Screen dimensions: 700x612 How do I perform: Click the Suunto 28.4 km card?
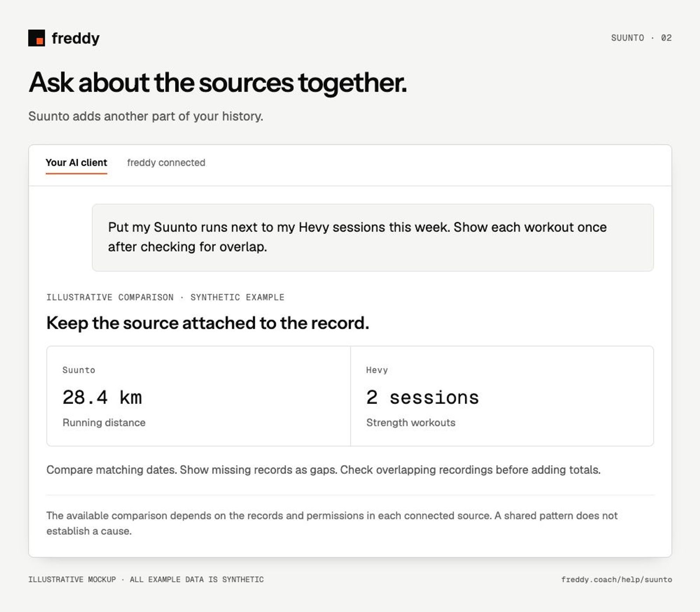(199, 396)
